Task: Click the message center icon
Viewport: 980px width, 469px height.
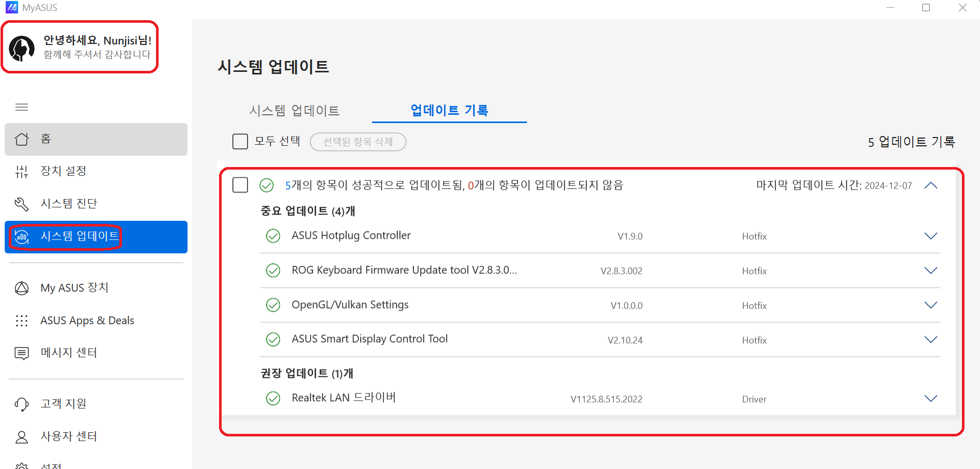Action: [22, 353]
